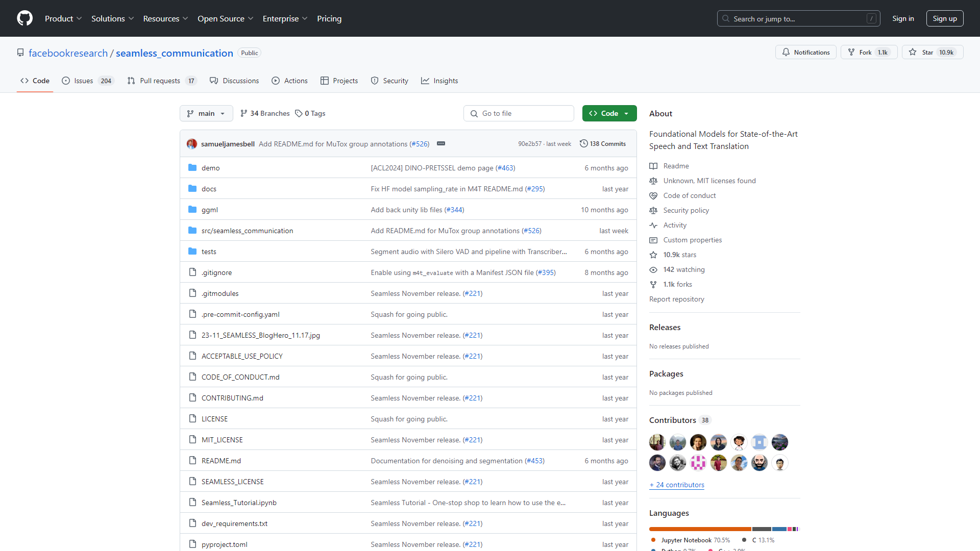Open the Security policy link
Image resolution: width=980 pixels, height=551 pixels.
[687, 210]
